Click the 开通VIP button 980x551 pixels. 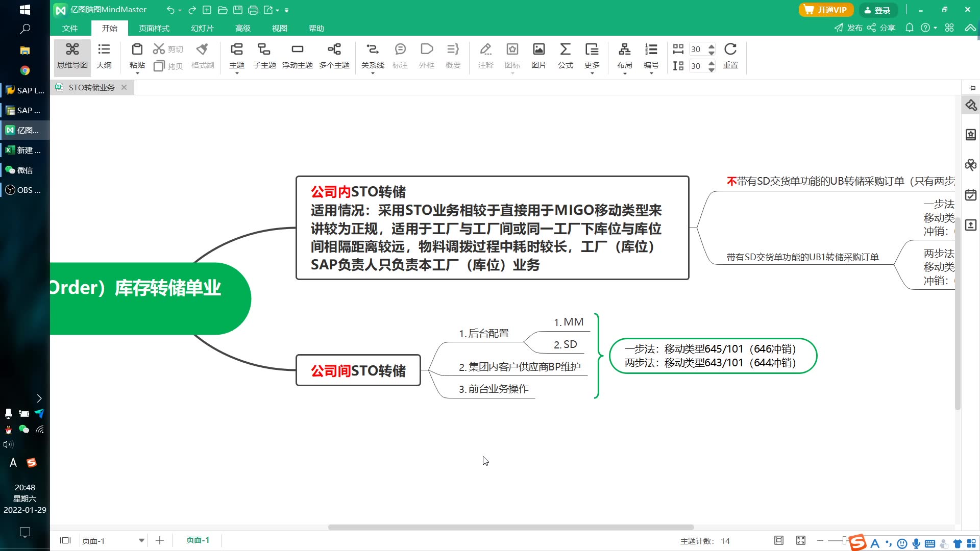826,10
